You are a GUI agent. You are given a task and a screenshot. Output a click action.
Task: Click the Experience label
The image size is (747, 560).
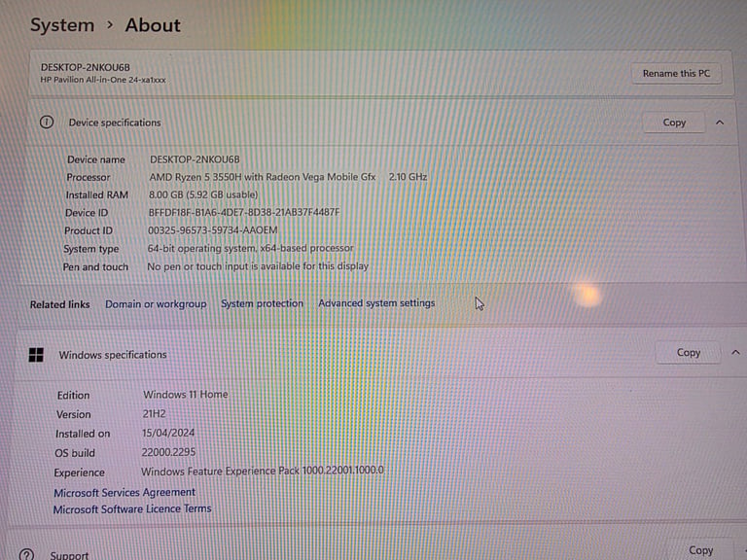(x=79, y=472)
